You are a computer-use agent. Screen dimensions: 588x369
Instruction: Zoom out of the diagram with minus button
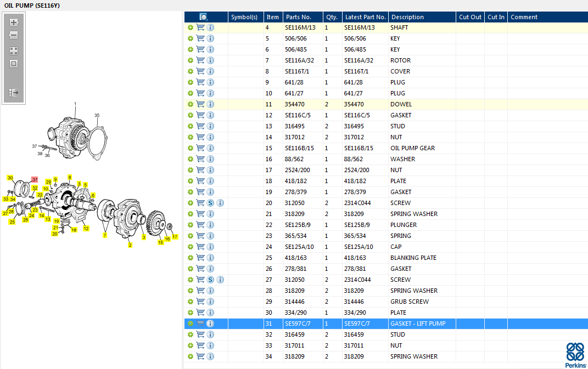click(14, 35)
